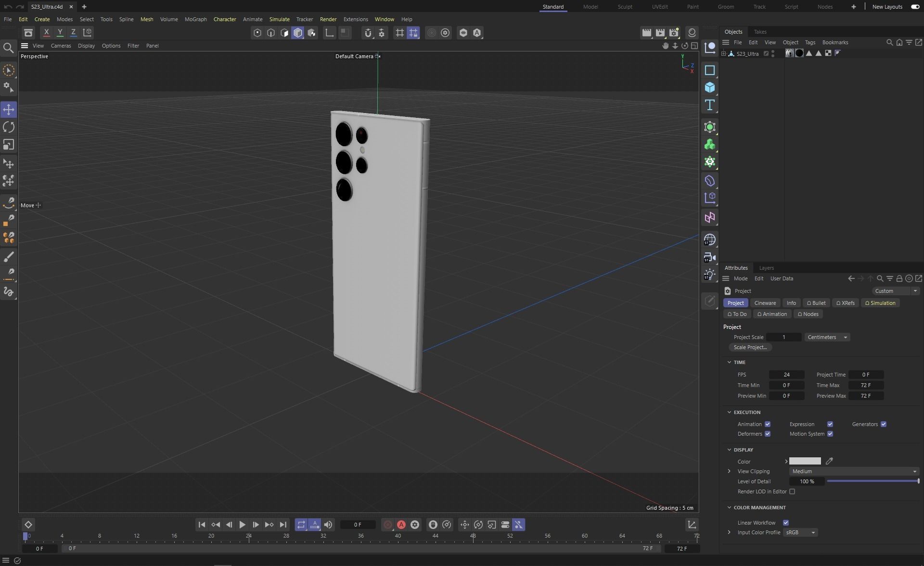Open the search magnifier in left toolbar
The width and height of the screenshot is (924, 566).
[8, 48]
